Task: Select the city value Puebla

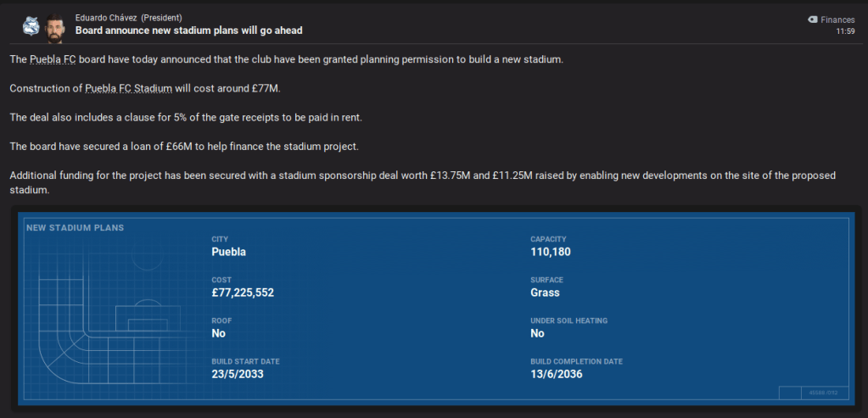Action: pos(228,252)
